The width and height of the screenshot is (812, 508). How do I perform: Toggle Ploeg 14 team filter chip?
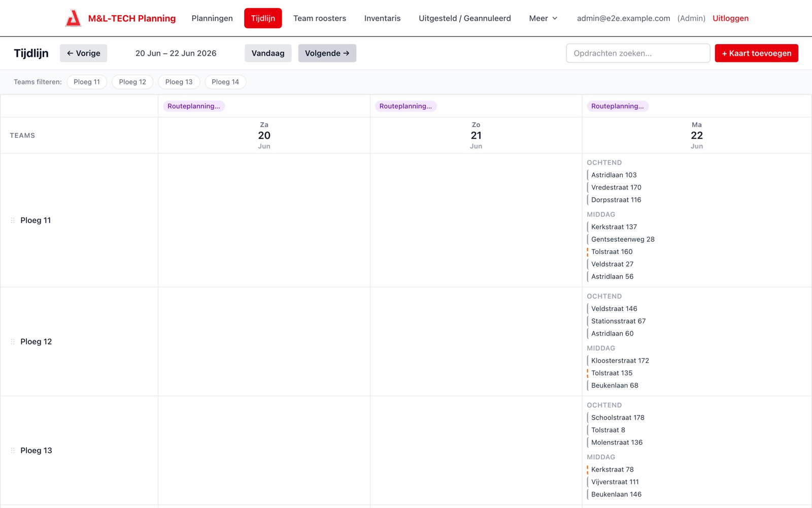[225, 82]
